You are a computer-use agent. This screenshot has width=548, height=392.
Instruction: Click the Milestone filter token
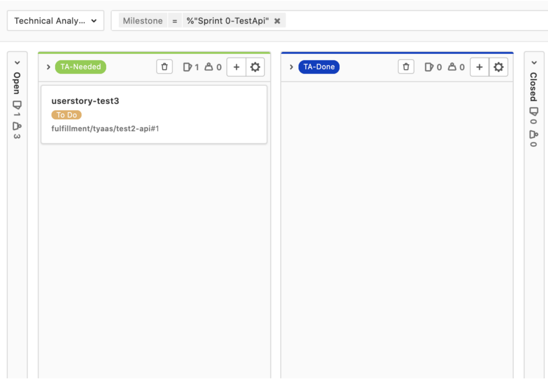tap(142, 21)
